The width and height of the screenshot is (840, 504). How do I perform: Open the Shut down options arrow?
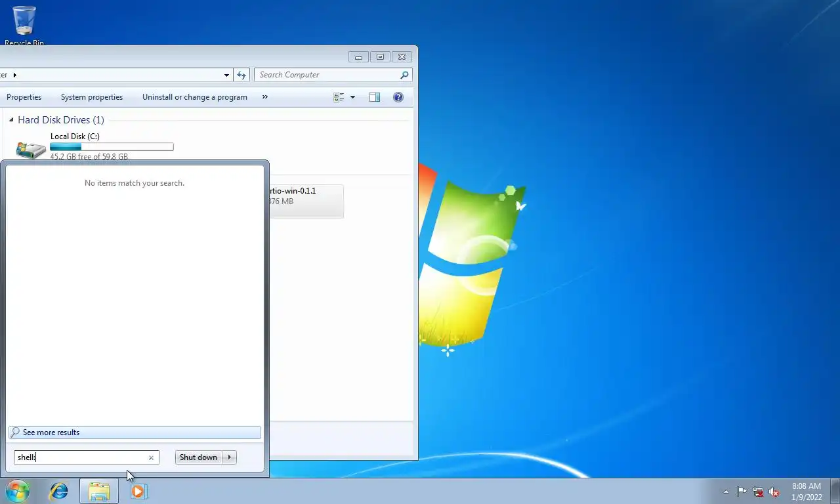(230, 457)
